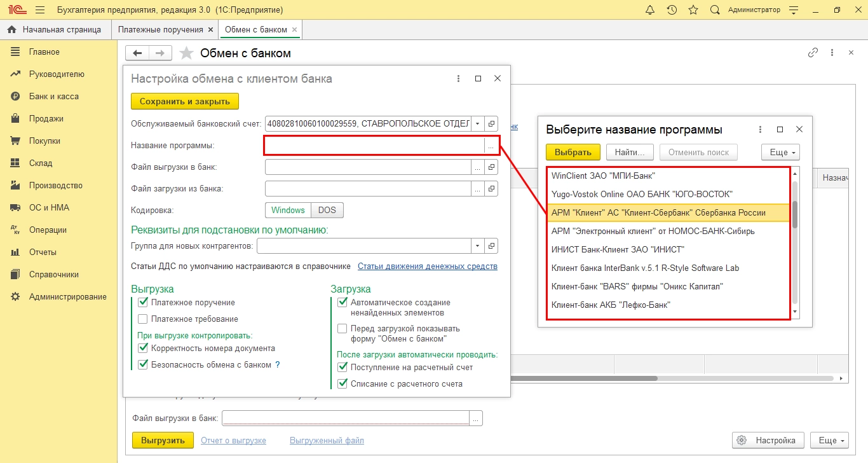Open service settings icon next to Администратор

793,10
